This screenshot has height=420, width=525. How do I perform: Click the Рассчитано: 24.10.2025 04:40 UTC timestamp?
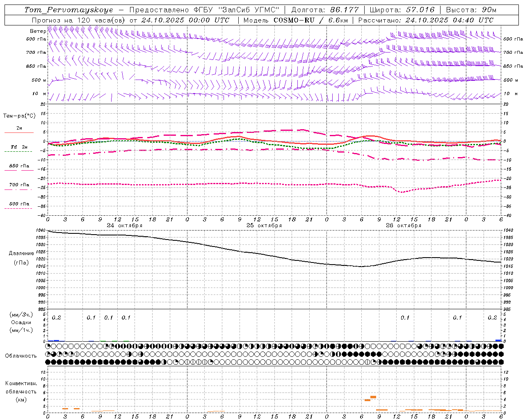tap(426, 20)
